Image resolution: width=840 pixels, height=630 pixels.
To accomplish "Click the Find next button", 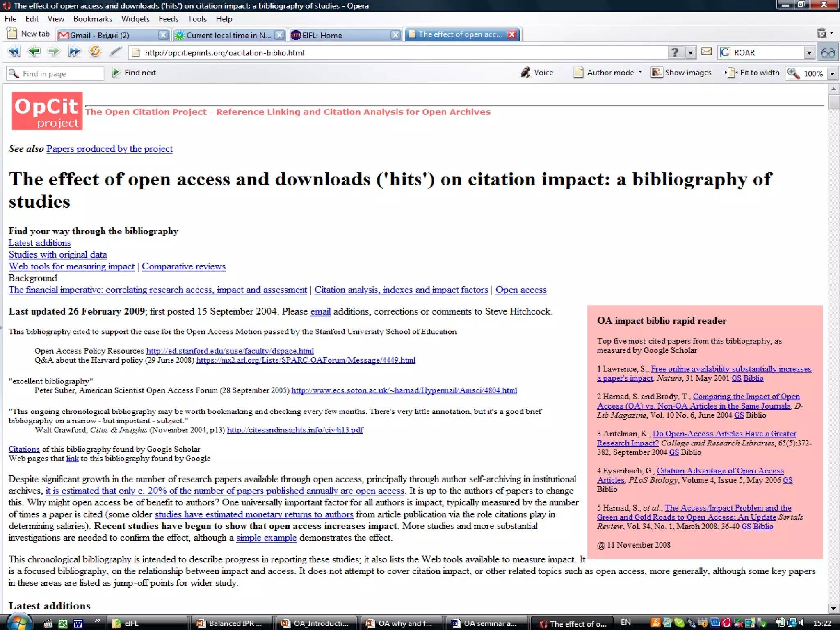I will click(x=135, y=73).
